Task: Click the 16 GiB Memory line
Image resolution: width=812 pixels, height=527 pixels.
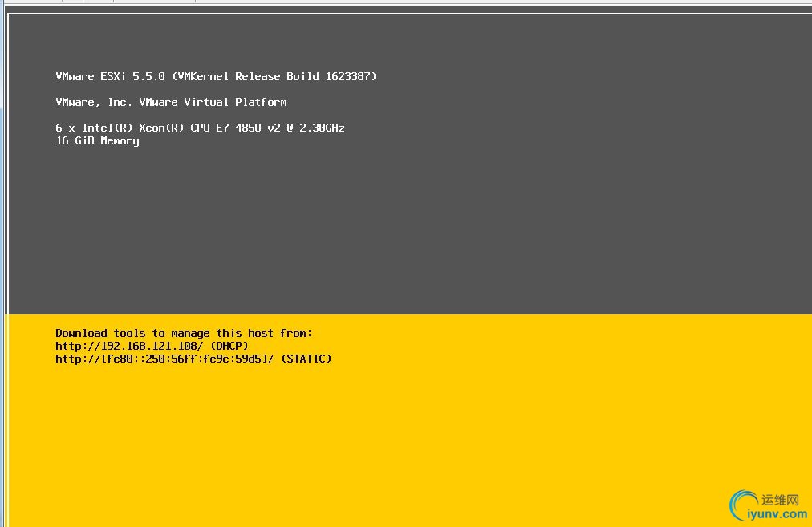Action: [97, 141]
